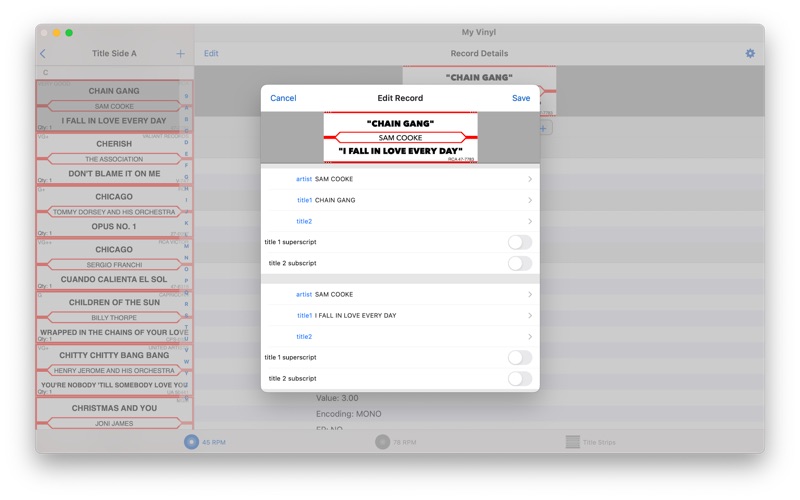Click the artist label in the first section
Image resolution: width=800 pixels, height=500 pixels.
pos(304,179)
